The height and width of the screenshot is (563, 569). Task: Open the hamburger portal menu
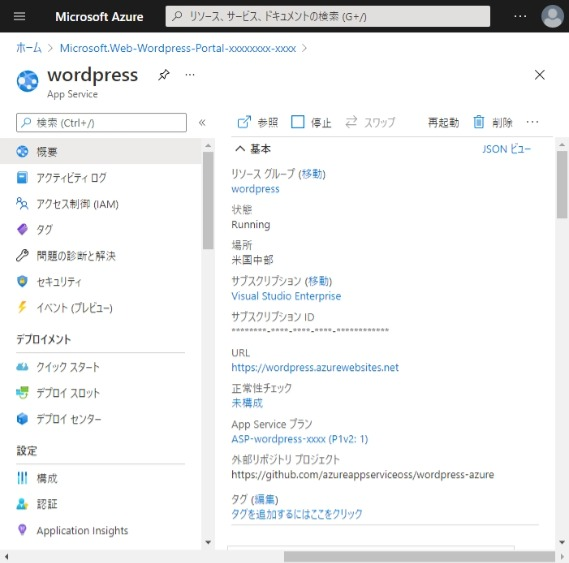19,16
